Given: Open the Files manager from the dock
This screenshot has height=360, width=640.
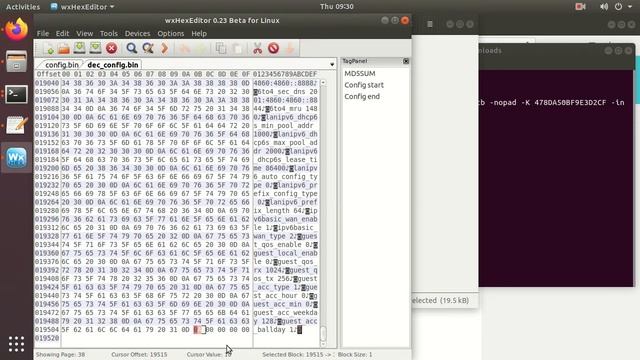Looking at the screenshot, I should (16, 61).
